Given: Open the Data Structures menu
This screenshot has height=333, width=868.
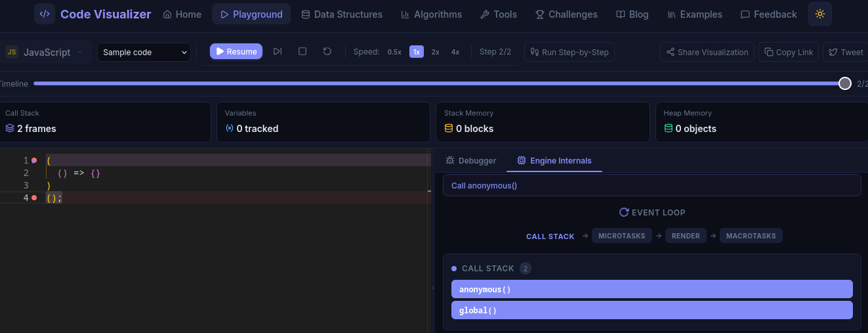Looking at the screenshot, I should click(x=342, y=14).
